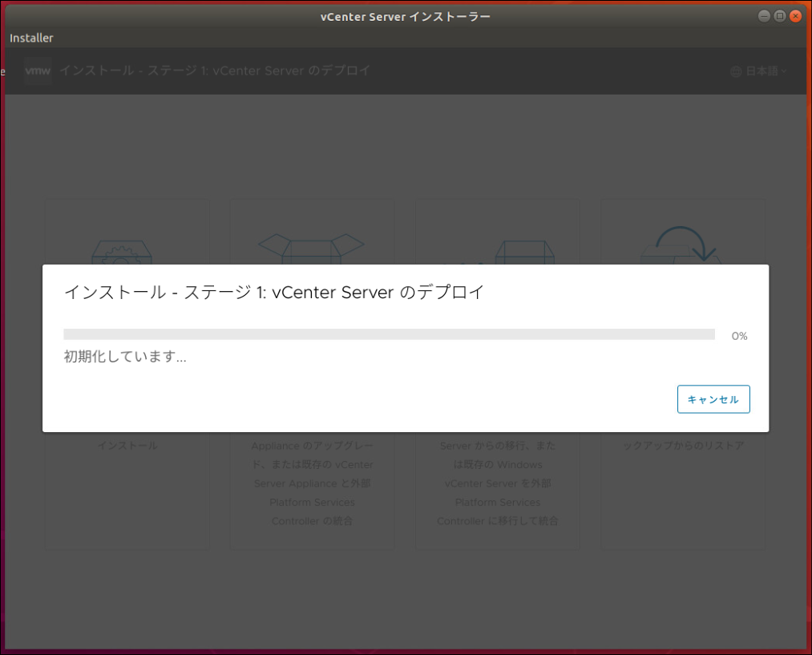Click the migrate box icon
Screen dimensions: 812x655
point(524,253)
